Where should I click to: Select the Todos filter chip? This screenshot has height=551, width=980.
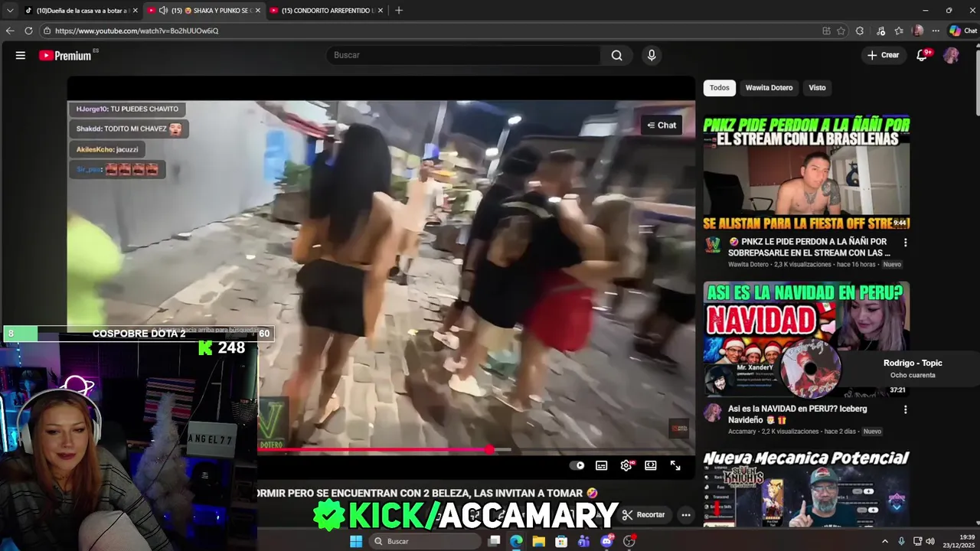click(720, 88)
